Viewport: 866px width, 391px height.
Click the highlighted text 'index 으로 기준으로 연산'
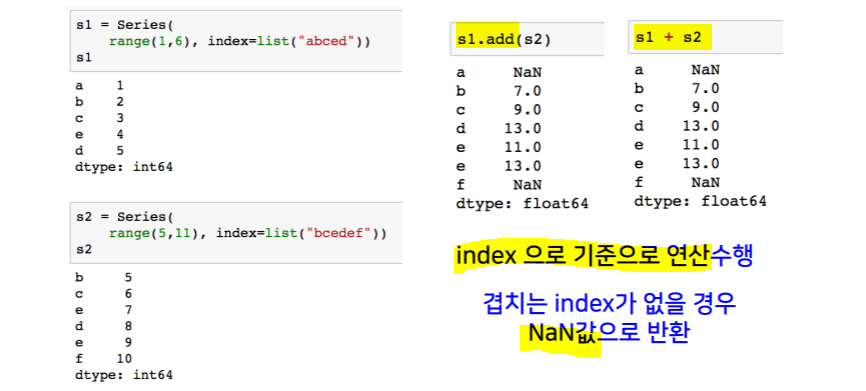tap(583, 257)
